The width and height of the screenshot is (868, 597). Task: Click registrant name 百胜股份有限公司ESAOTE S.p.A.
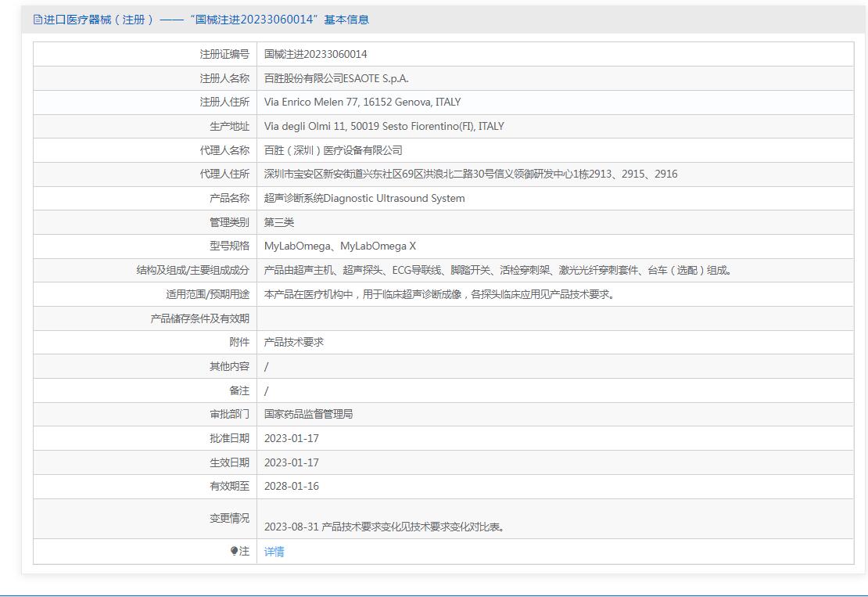(336, 79)
